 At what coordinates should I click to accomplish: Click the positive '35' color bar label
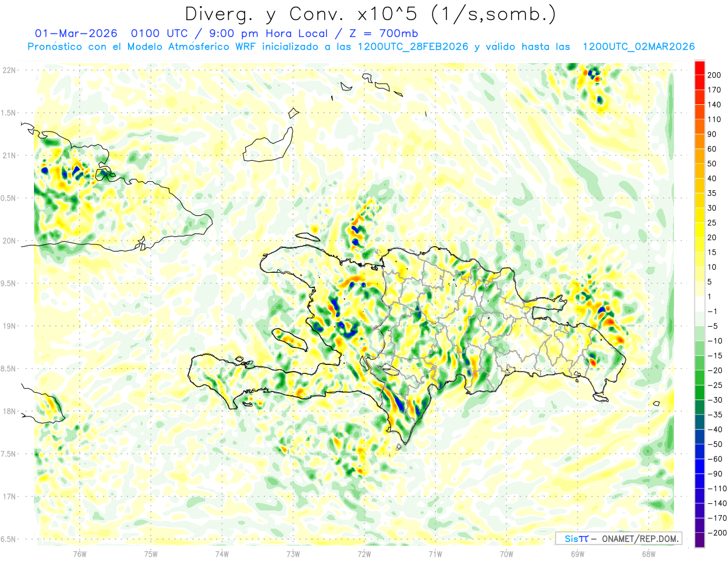[x=713, y=193]
